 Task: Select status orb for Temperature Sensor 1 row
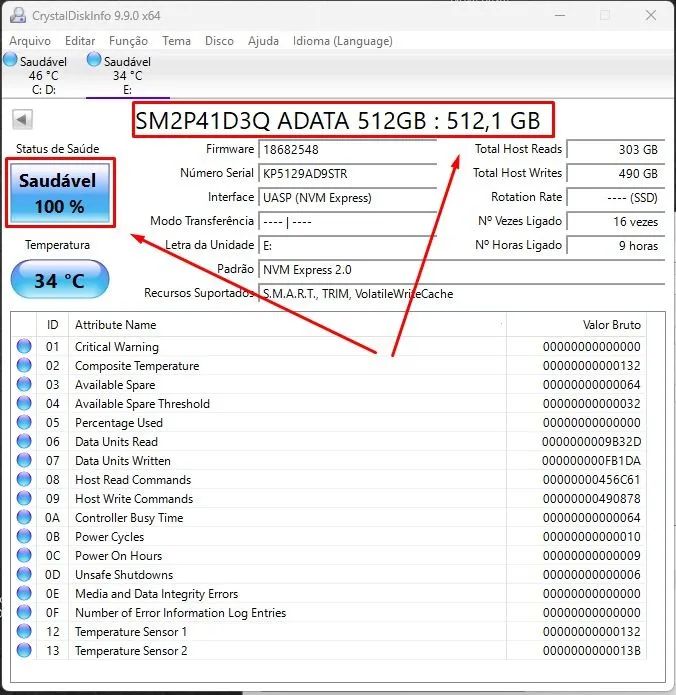coord(24,631)
